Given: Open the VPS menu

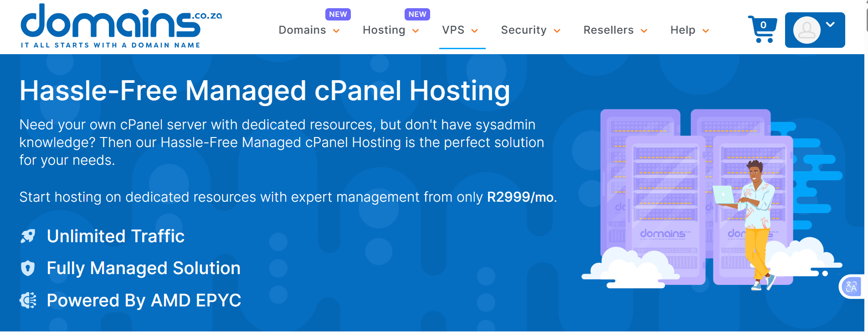Looking at the screenshot, I should pos(460,30).
